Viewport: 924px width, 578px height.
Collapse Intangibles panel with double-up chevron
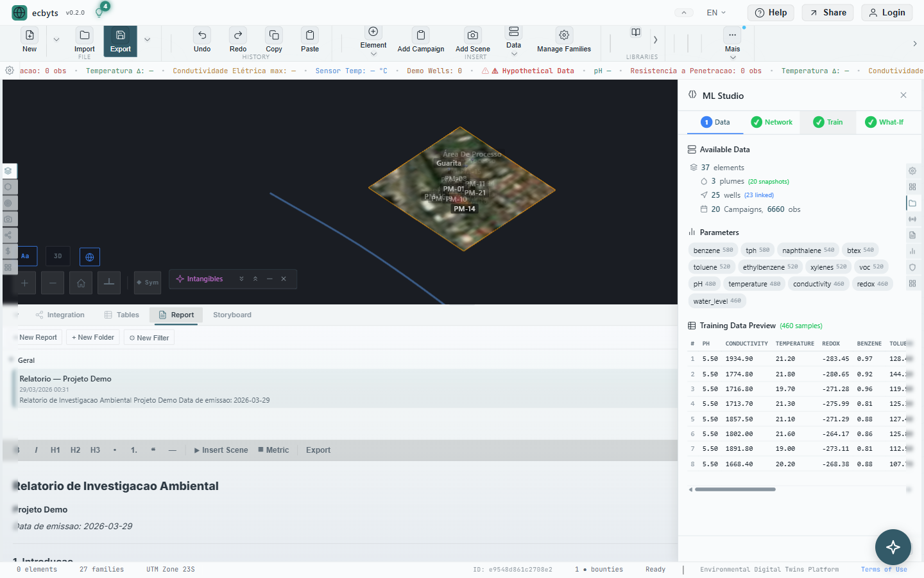(255, 279)
